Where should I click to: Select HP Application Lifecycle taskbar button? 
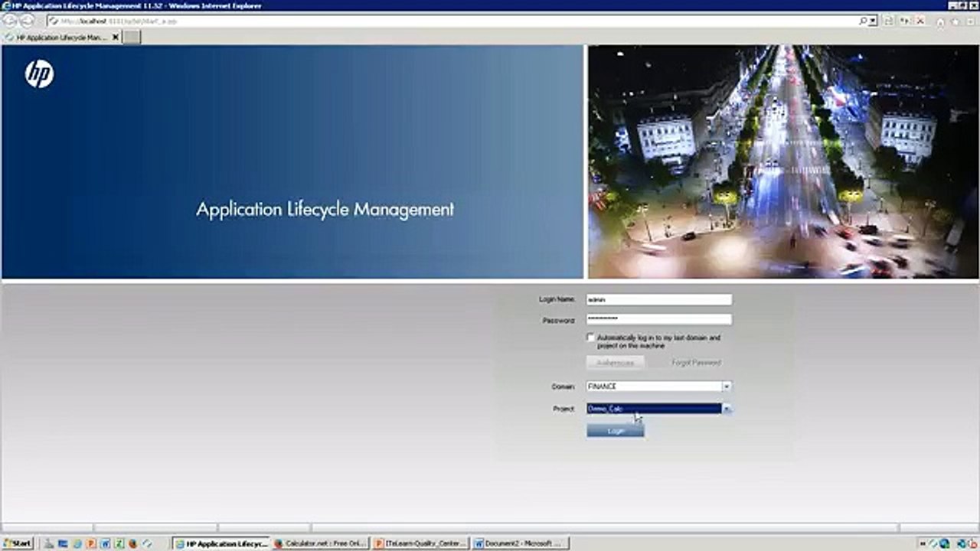pyautogui.click(x=221, y=544)
